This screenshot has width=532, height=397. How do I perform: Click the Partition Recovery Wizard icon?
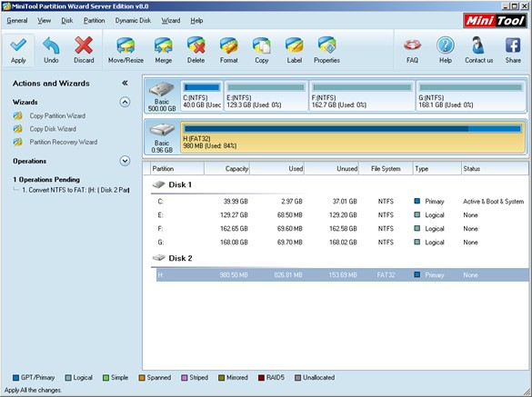click(x=17, y=142)
